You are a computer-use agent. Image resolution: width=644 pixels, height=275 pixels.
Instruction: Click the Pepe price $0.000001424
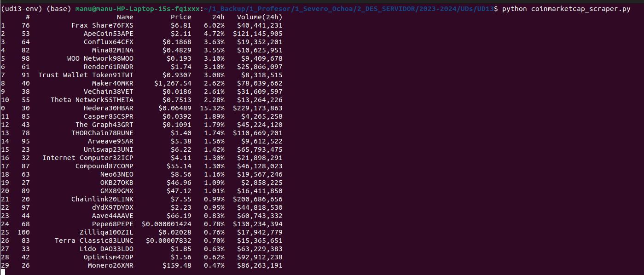tap(167, 224)
